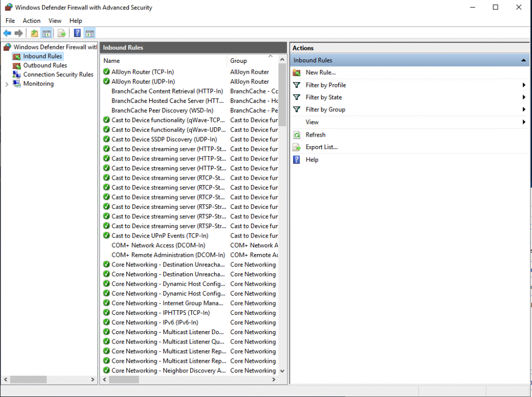The image size is (532, 397).
Task: Click the funnel icon beside Filter by State
Action: click(x=297, y=97)
